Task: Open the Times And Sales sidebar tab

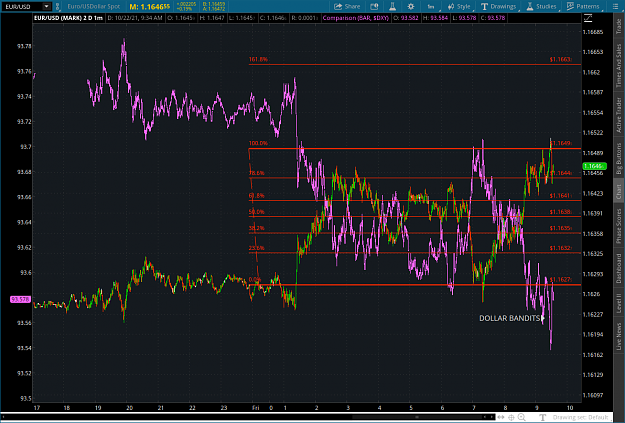Action: 619,65
